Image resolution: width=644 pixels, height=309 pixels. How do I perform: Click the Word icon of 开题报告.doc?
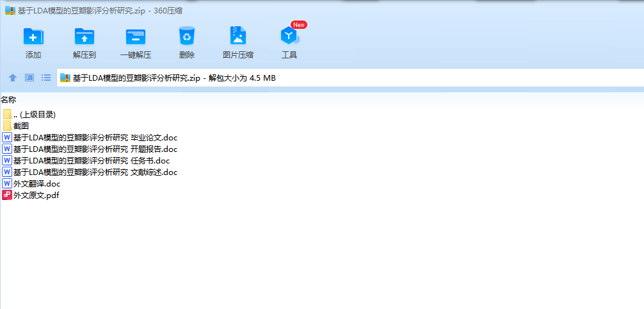click(x=7, y=149)
